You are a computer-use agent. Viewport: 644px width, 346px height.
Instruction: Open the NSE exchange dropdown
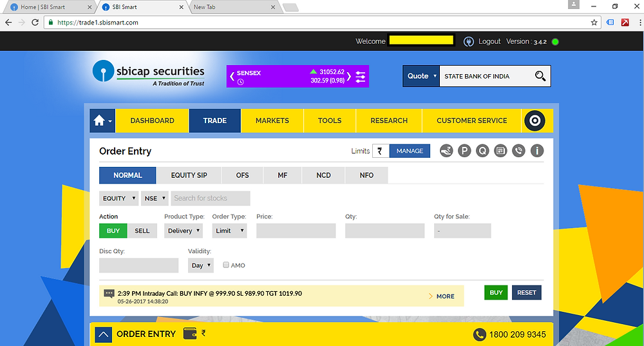(x=155, y=198)
